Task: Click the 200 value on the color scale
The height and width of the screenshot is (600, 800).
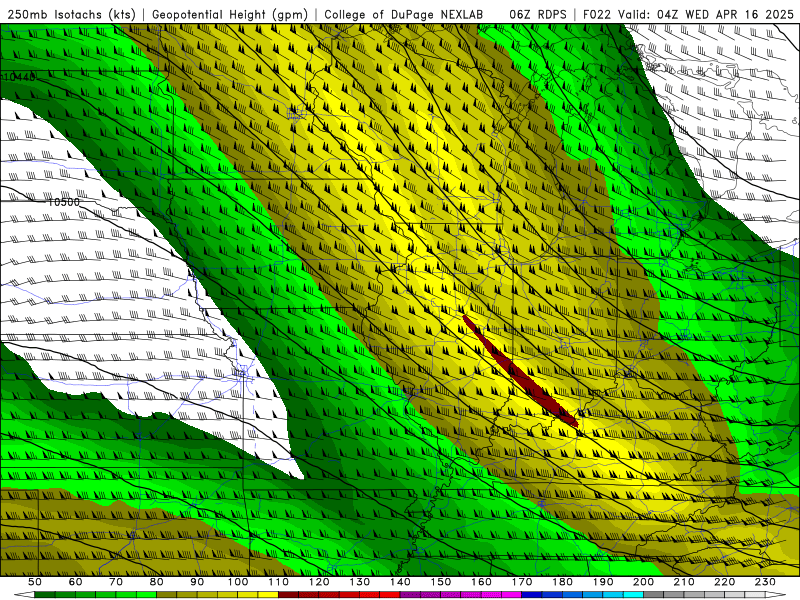Action: click(644, 582)
